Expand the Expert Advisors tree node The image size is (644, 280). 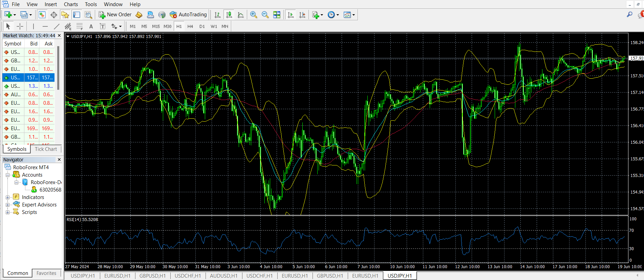7,205
